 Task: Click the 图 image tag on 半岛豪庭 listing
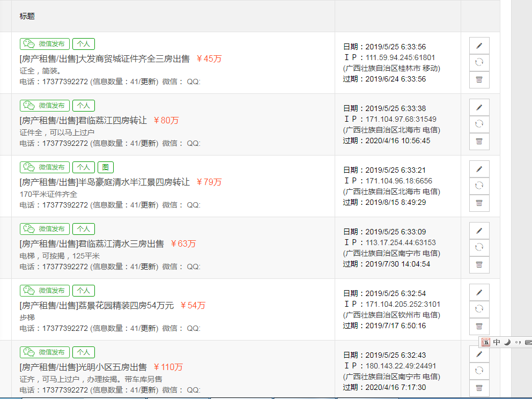pyautogui.click(x=106, y=167)
